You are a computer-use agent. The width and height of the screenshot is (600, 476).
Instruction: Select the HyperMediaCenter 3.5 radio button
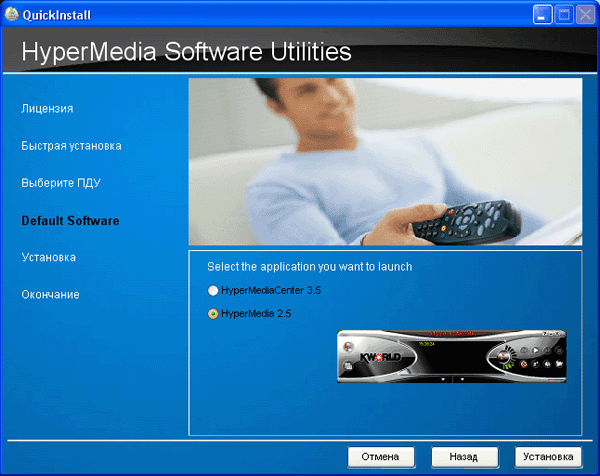pos(213,291)
